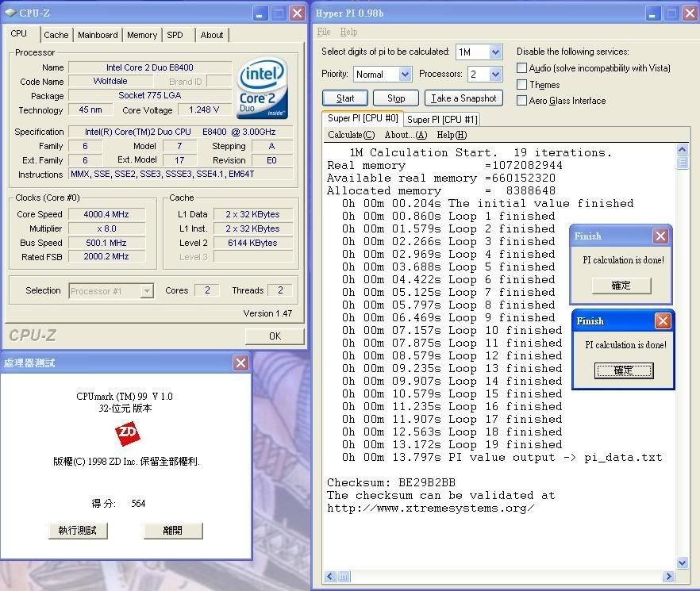
Task: Click the Core Voltage 1.248 V value
Action: point(203,109)
